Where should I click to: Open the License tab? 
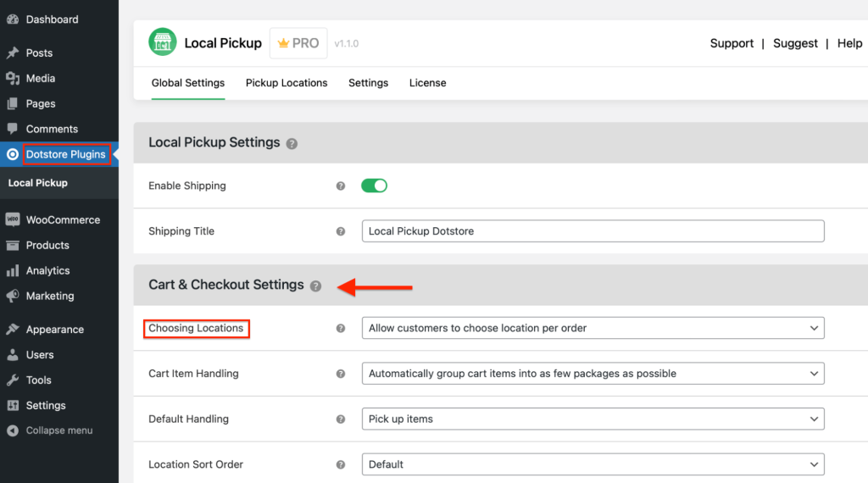coord(427,83)
